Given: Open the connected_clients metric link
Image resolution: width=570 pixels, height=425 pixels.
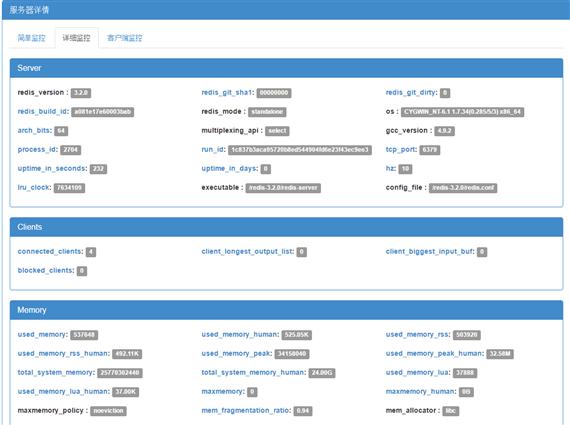Looking at the screenshot, I should click(x=51, y=252).
